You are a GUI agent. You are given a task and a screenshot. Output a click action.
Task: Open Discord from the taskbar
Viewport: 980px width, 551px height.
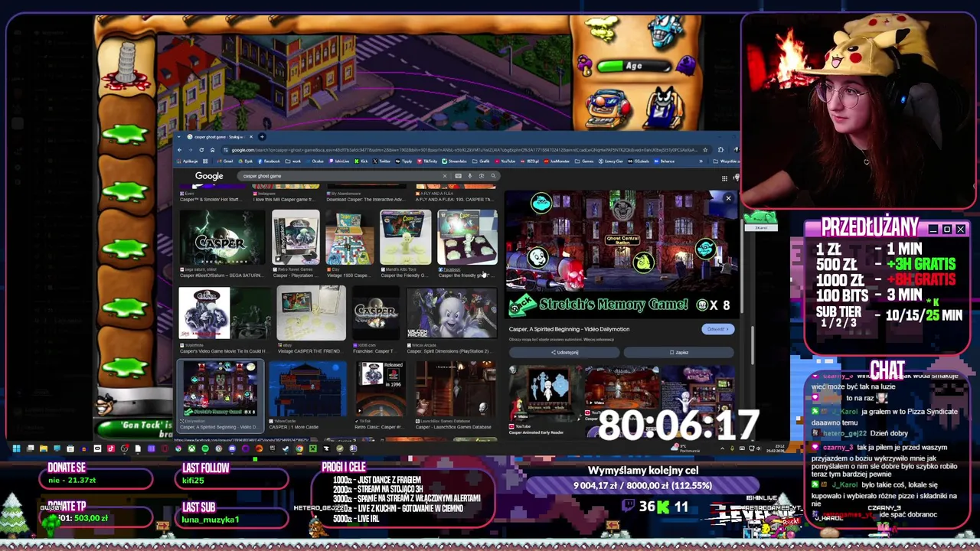pos(232,448)
